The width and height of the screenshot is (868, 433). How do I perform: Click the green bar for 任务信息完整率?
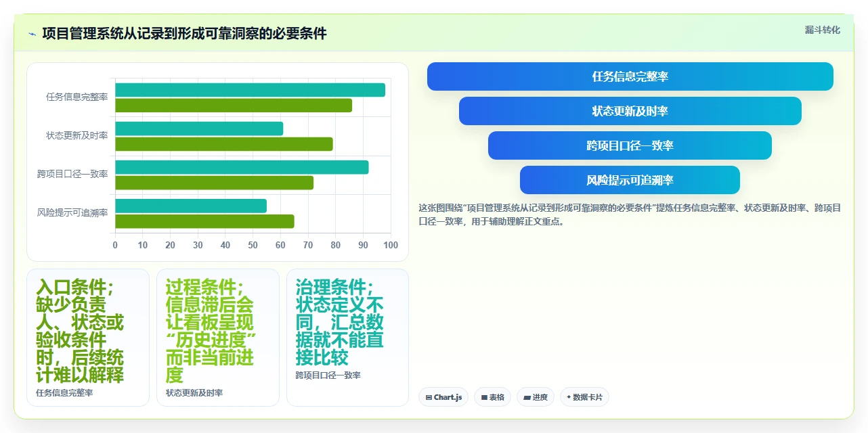click(234, 106)
